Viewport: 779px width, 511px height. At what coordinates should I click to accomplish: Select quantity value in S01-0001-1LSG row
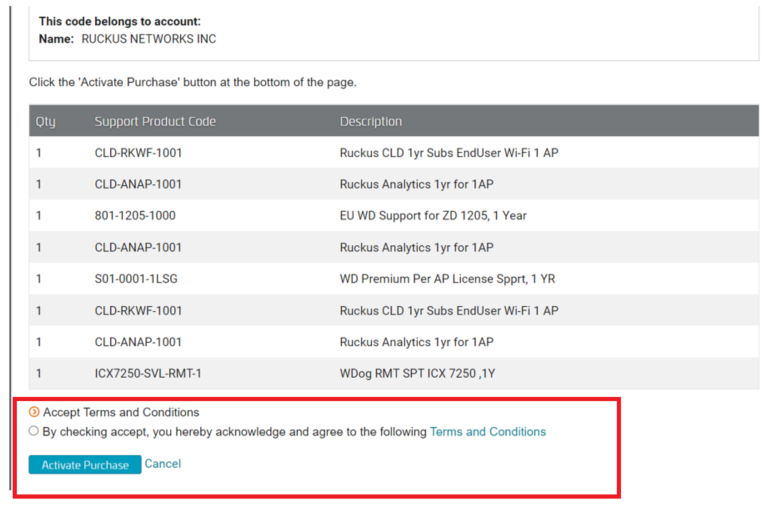(x=39, y=279)
